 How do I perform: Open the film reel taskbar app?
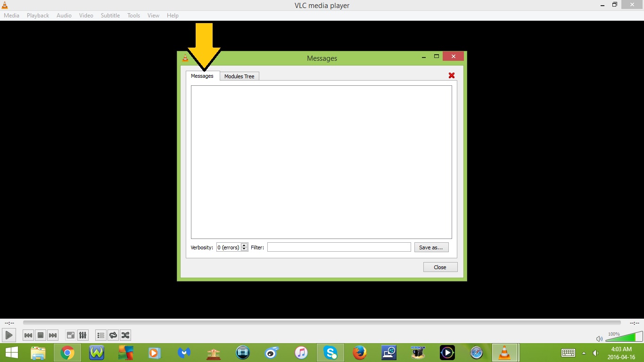(243, 353)
